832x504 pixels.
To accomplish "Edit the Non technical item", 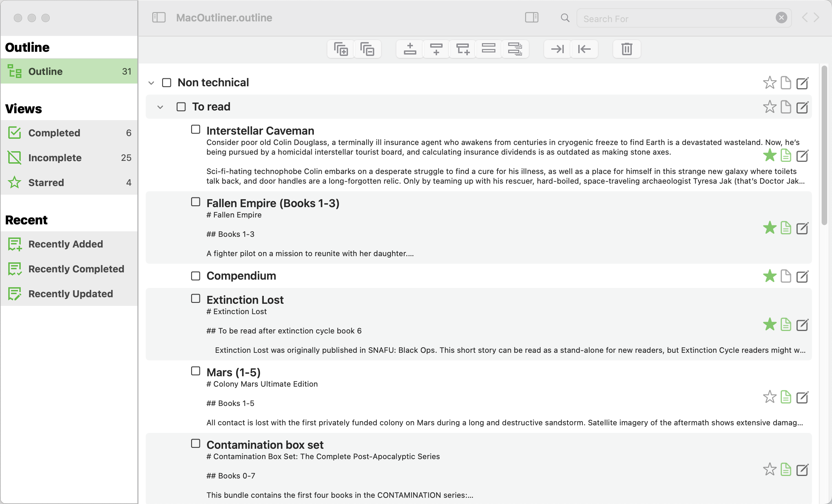I will [803, 83].
